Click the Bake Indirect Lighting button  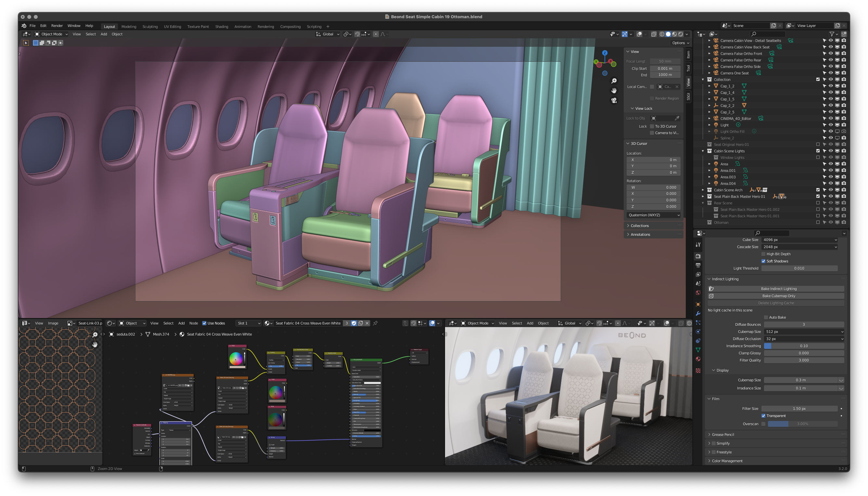(x=778, y=289)
